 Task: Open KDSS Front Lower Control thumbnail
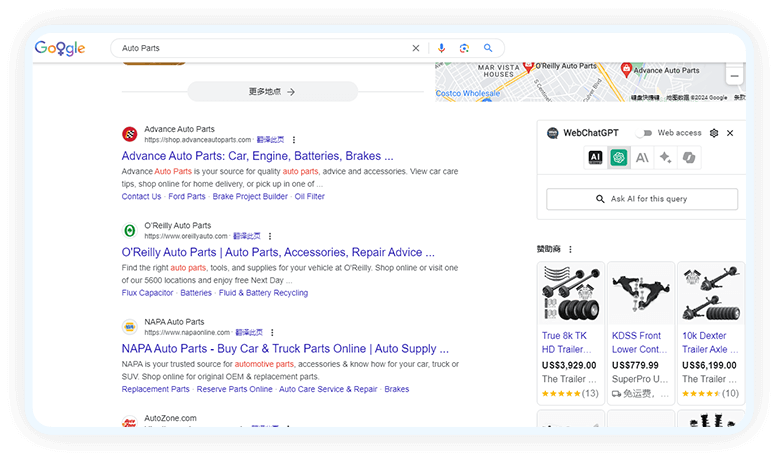point(641,294)
